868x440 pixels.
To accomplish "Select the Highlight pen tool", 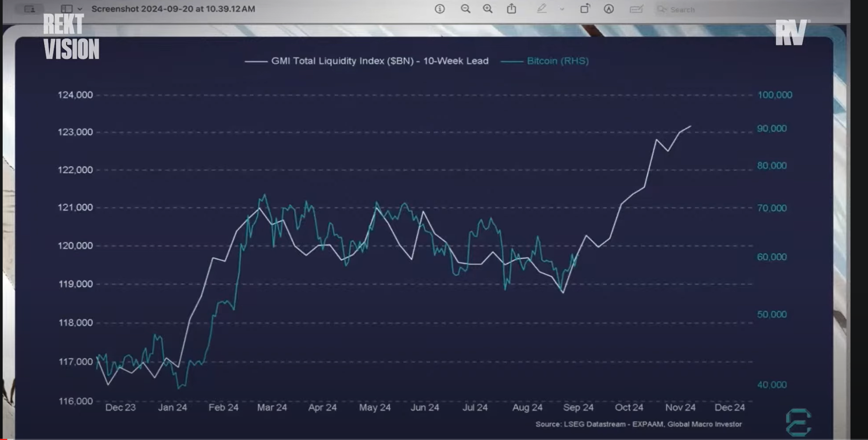I will coord(542,9).
